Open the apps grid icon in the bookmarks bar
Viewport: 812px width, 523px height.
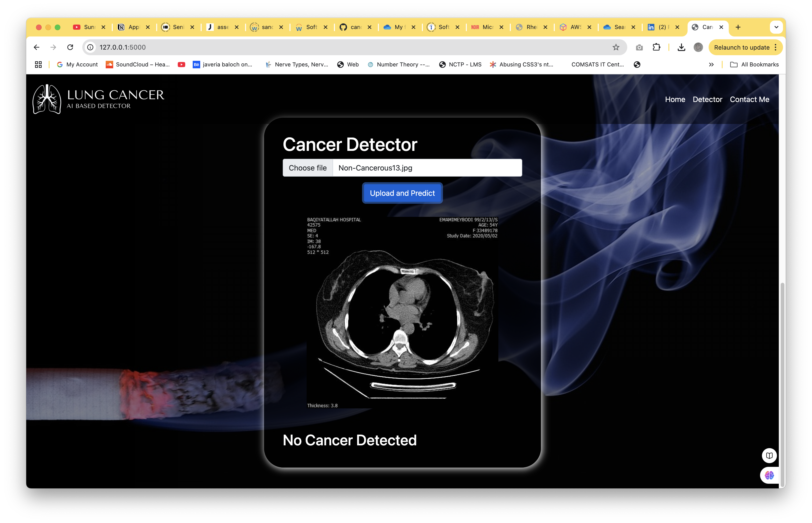coord(38,65)
